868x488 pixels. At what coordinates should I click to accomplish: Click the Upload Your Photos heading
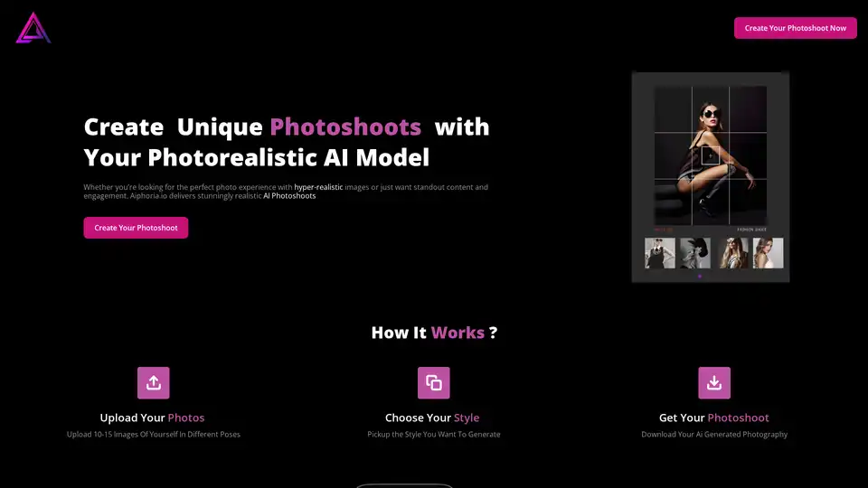pyautogui.click(x=152, y=418)
